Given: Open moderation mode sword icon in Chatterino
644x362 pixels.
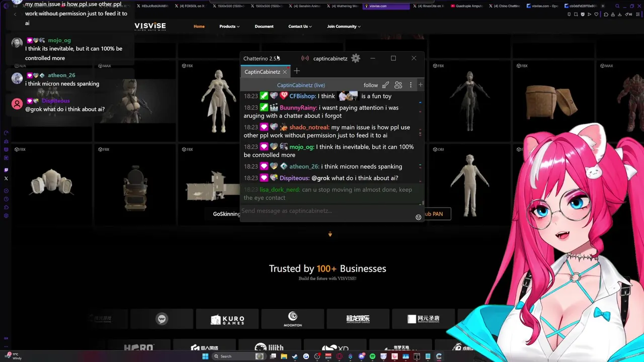Looking at the screenshot, I should click(x=385, y=85).
